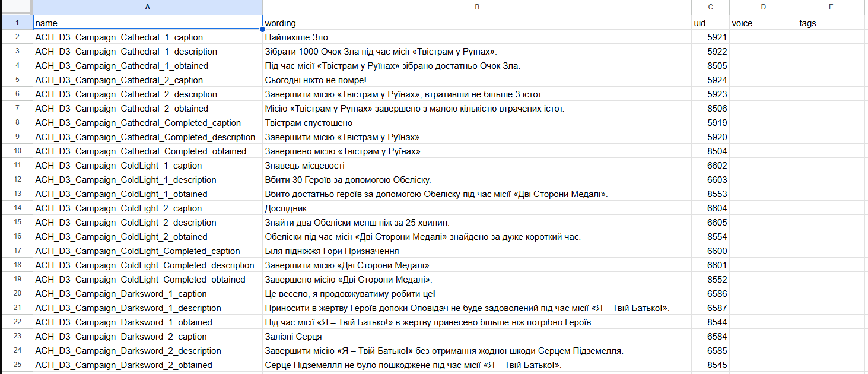Click row number 20
The width and height of the screenshot is (868, 374).
point(17,294)
